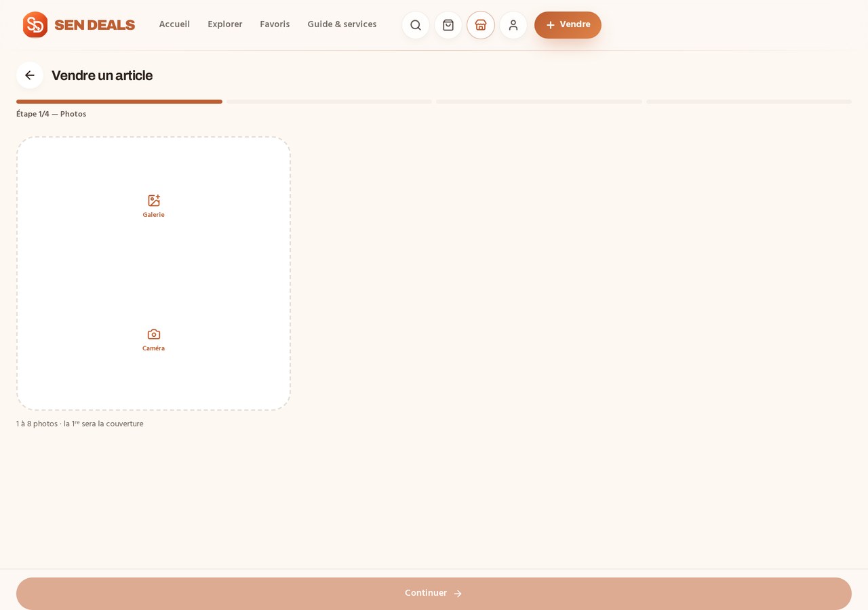Click the SEN DEALS brand name
Viewport: 868px width, 610px height.
tap(95, 25)
